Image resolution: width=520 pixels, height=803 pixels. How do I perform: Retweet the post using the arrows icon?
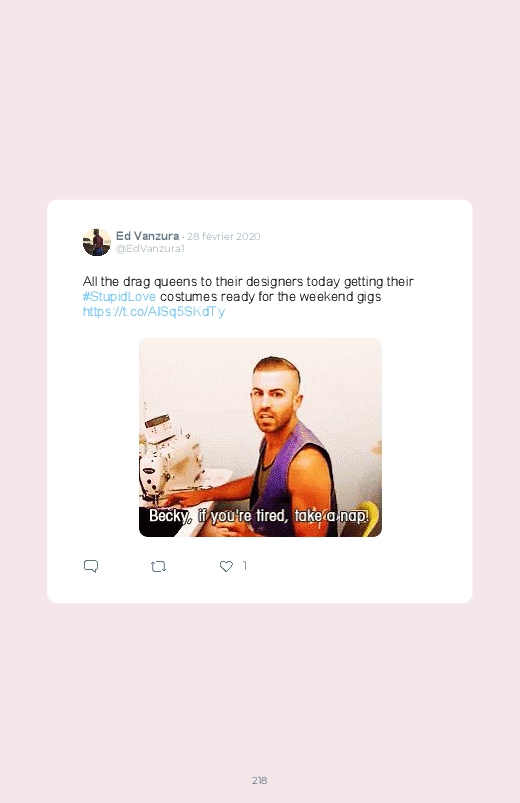point(158,566)
